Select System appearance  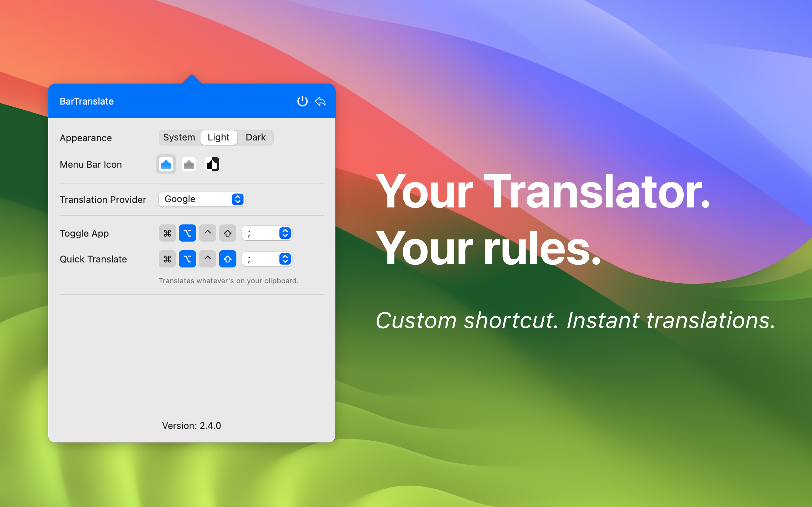[179, 138]
